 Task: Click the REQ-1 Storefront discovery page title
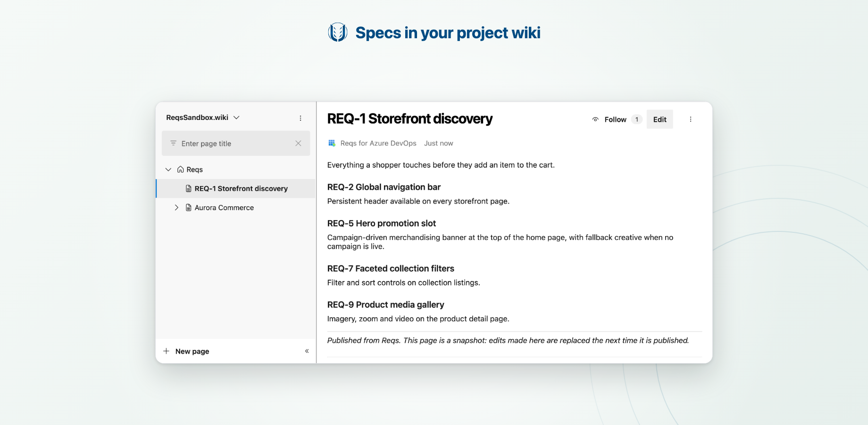(410, 119)
